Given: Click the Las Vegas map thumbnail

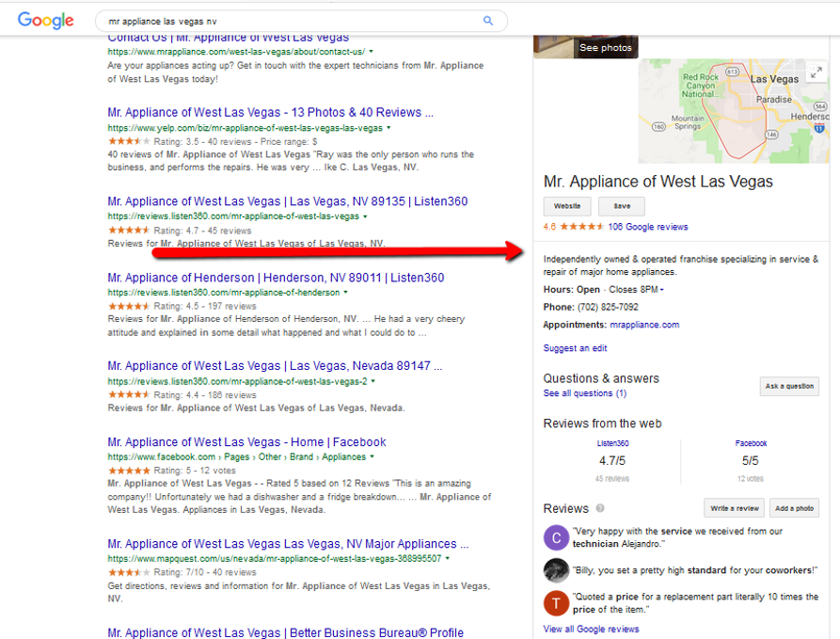Looking at the screenshot, I should [734, 111].
